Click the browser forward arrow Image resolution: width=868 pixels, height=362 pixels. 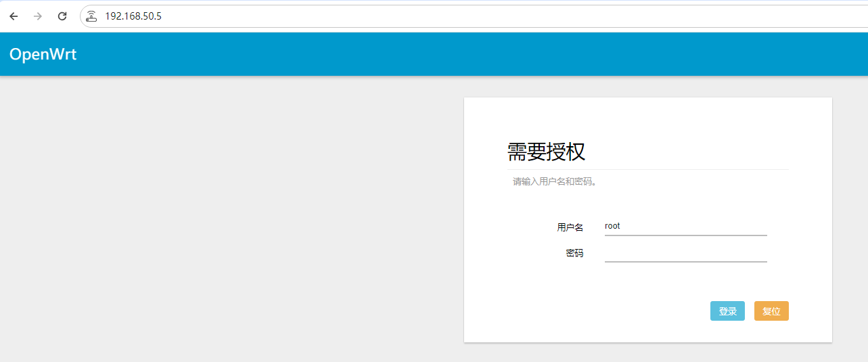[x=38, y=16]
